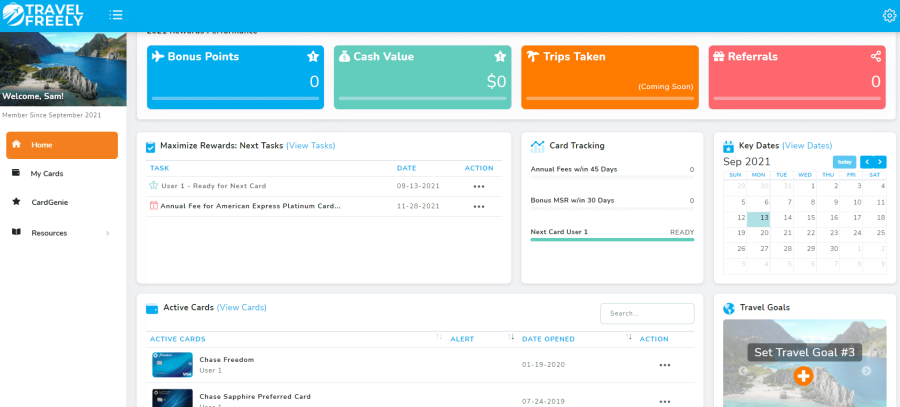Click the Key Dates calendar icon
This screenshot has width=900, height=407.
coord(728,146)
